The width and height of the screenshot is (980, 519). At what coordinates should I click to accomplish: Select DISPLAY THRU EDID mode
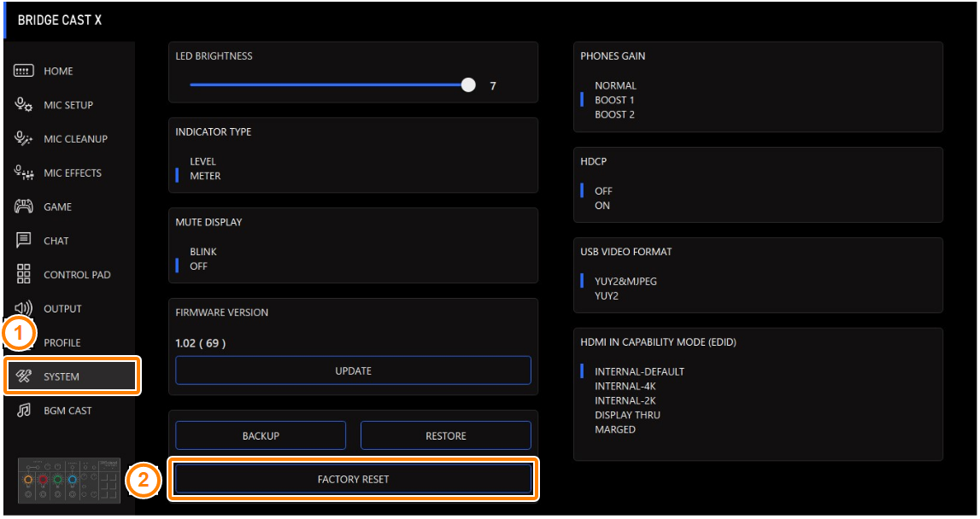[x=627, y=415]
